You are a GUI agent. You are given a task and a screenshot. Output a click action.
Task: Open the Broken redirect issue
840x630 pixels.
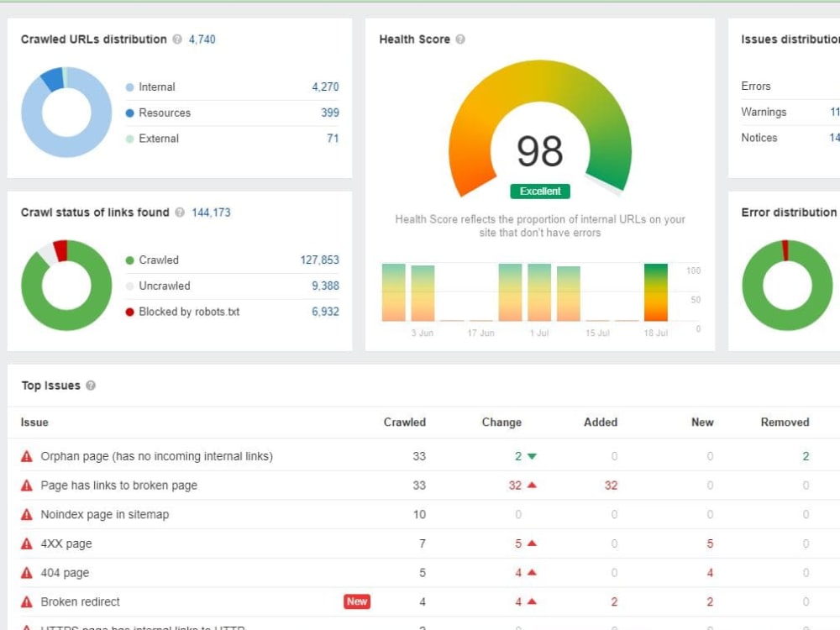[80, 601]
